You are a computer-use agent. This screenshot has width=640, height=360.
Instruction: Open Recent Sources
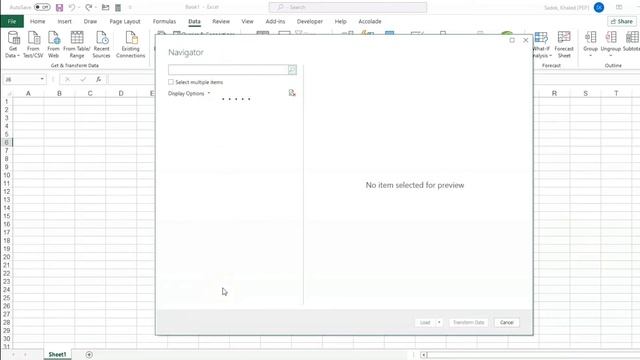point(101,44)
